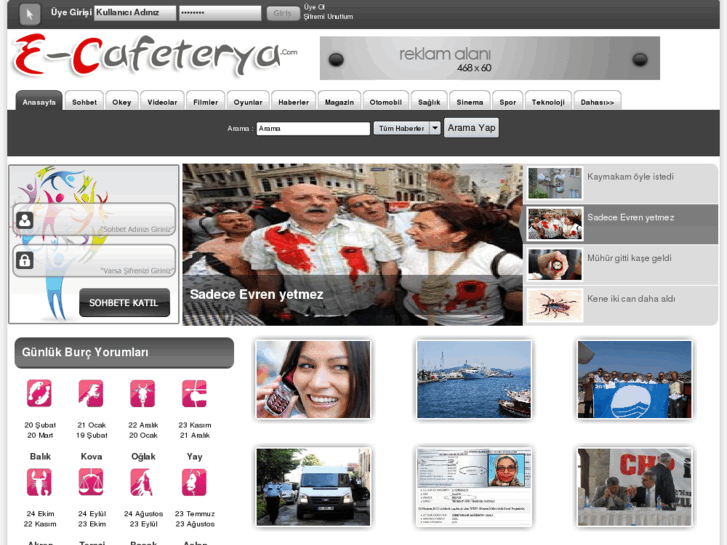Open the Teknoloji tab
This screenshot has height=545, width=727.
548,101
